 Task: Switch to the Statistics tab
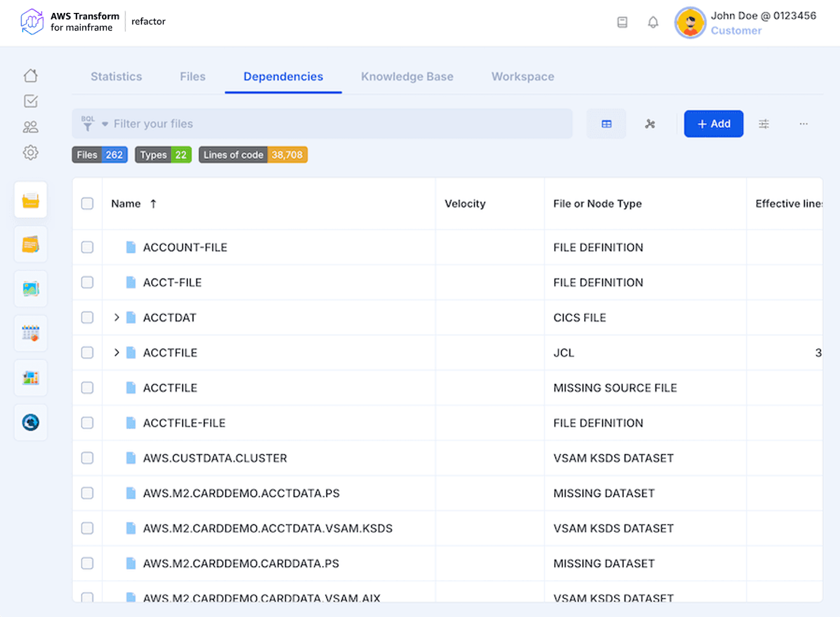tap(116, 77)
